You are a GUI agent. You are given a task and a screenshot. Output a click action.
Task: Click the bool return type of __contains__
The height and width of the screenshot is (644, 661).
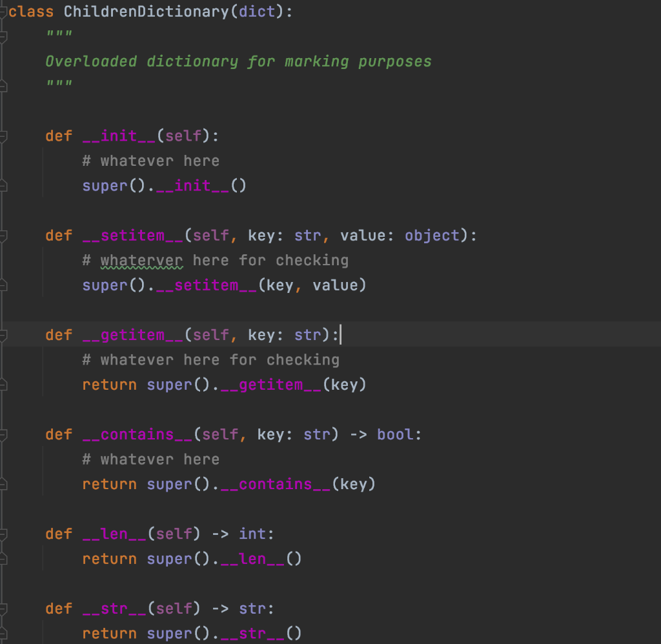397,434
